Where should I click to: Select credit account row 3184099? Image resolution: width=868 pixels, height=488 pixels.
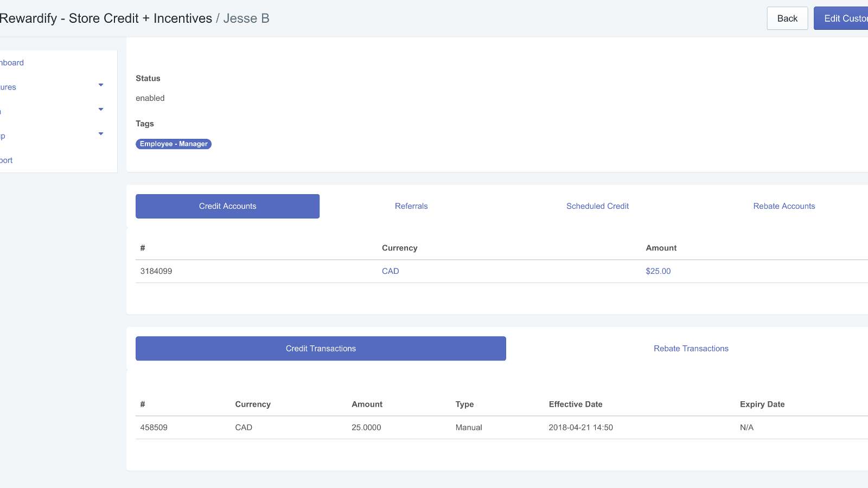coord(156,272)
